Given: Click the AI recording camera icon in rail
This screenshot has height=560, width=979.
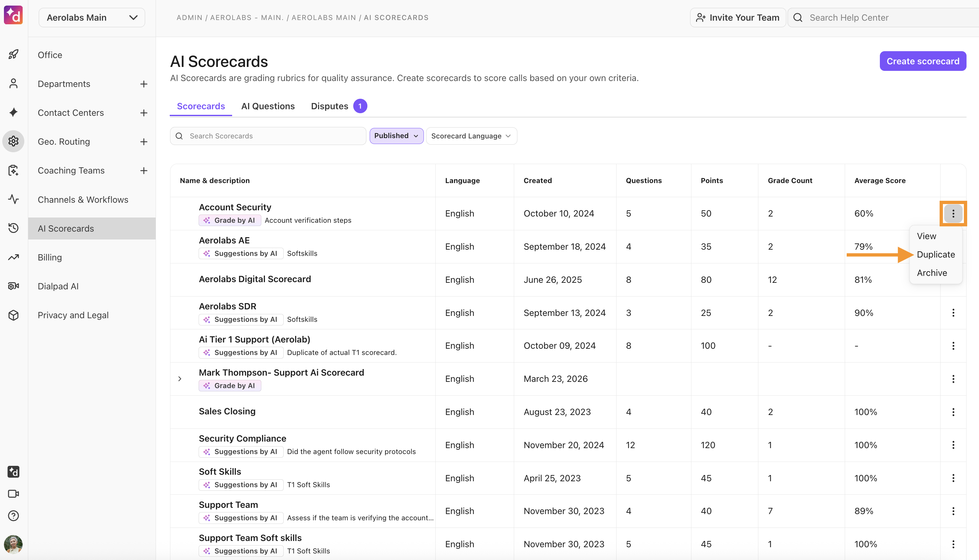Looking at the screenshot, I should [x=13, y=286].
